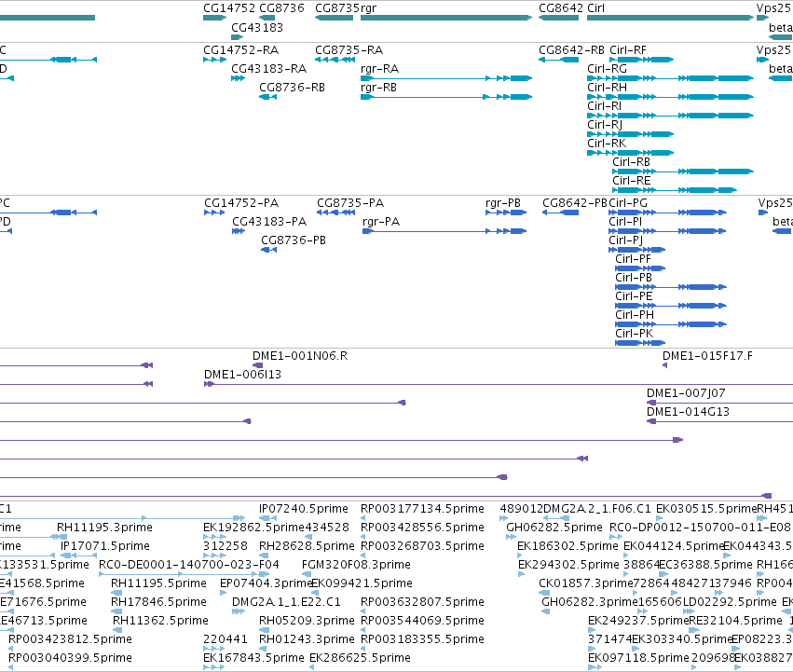Select Cirl-RF transcript label
This screenshot has height=672, width=793.
(x=628, y=50)
